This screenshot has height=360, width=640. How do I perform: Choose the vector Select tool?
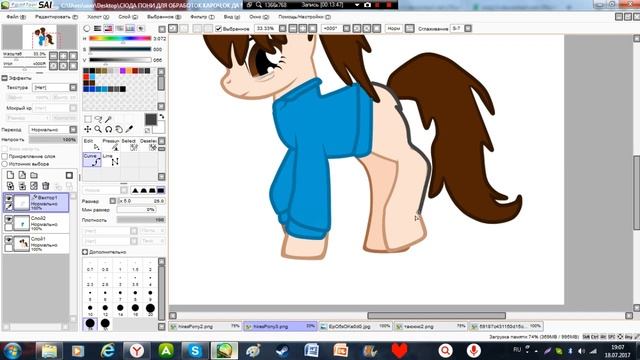click(130, 144)
